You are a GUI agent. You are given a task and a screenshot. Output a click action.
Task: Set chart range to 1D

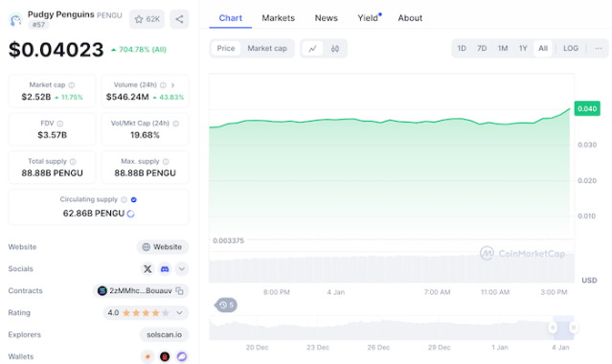point(462,49)
